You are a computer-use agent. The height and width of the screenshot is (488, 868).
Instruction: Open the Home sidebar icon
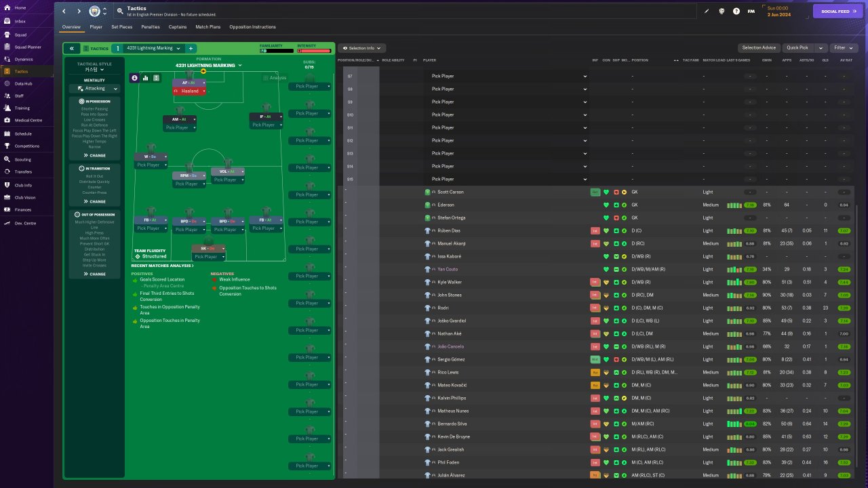point(7,8)
